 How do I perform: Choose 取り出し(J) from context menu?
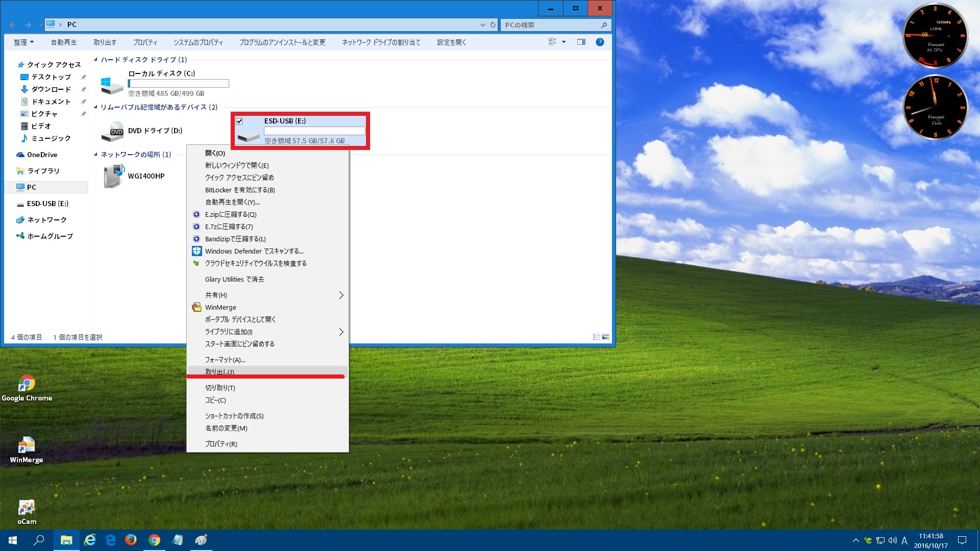267,372
